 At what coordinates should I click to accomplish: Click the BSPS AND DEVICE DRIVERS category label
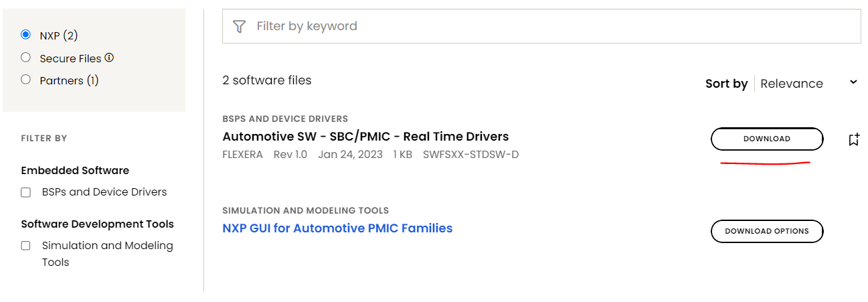coord(285,119)
